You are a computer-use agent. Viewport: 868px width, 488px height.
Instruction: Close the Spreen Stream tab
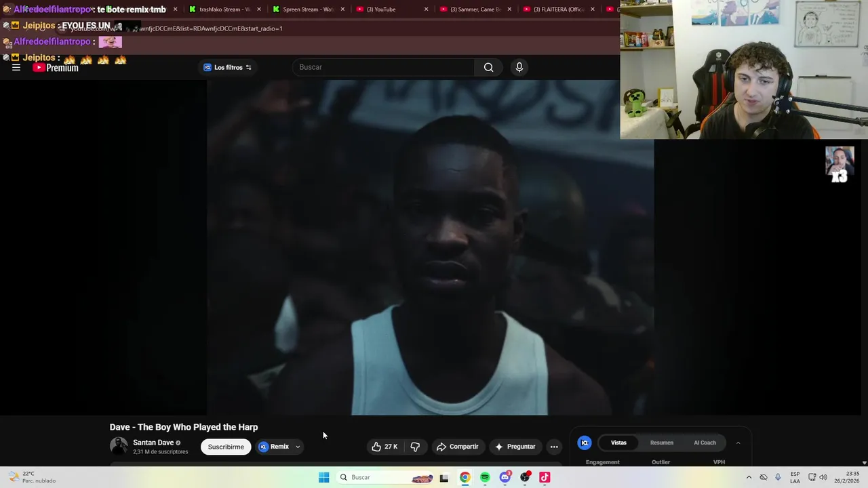coord(342,9)
